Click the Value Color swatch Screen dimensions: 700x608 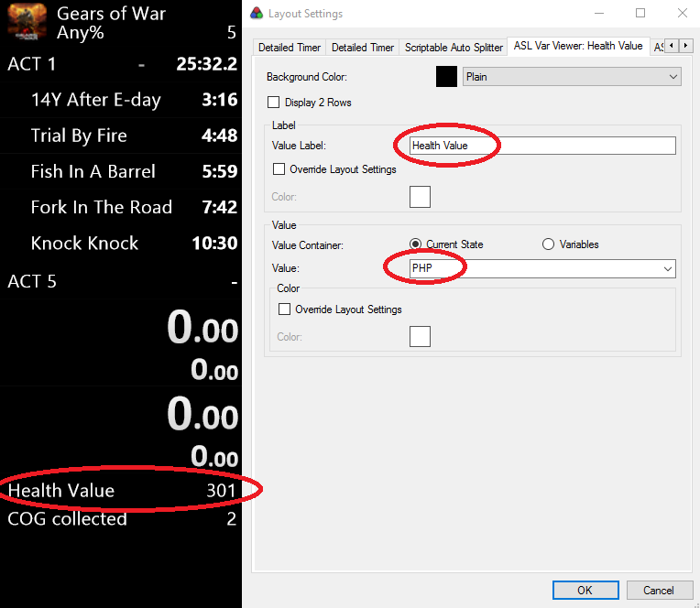click(x=420, y=336)
